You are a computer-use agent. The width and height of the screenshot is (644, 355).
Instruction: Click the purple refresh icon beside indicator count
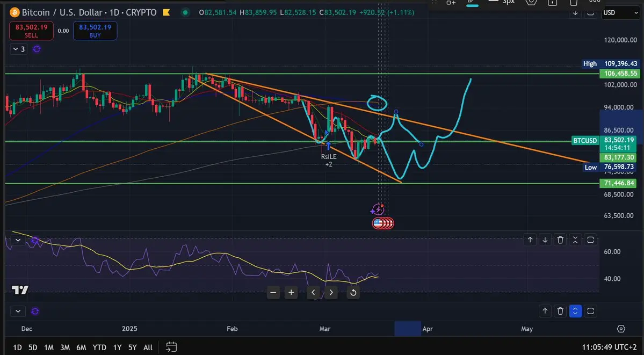pyautogui.click(x=37, y=49)
